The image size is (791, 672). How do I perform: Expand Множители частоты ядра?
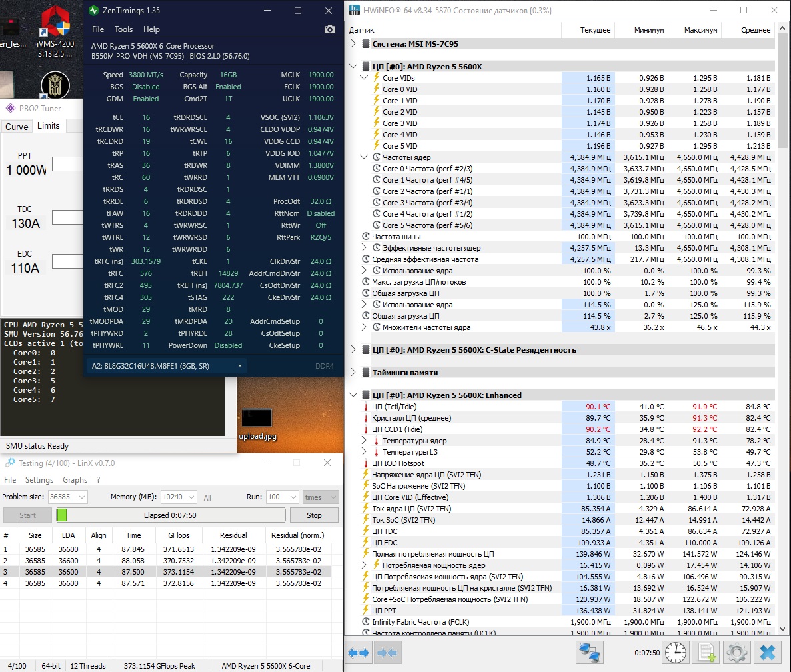(x=364, y=327)
